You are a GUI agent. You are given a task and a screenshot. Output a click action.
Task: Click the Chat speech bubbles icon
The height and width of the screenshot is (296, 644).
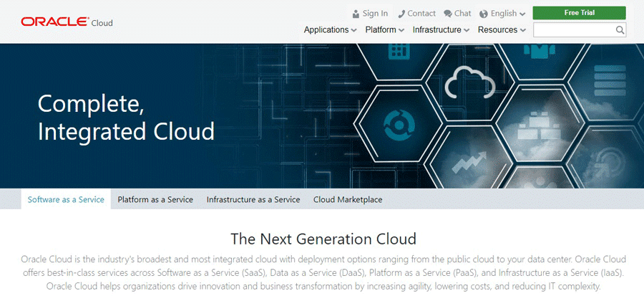(x=448, y=14)
